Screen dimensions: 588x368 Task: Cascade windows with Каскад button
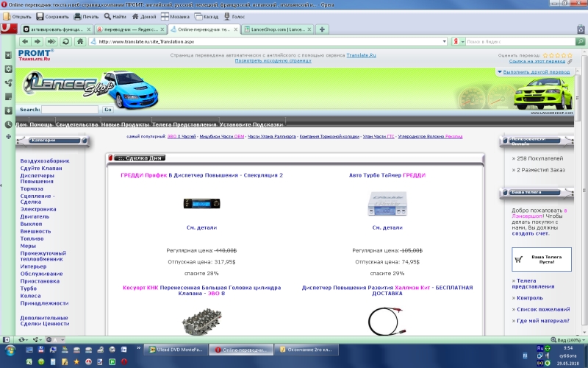pyautogui.click(x=207, y=16)
